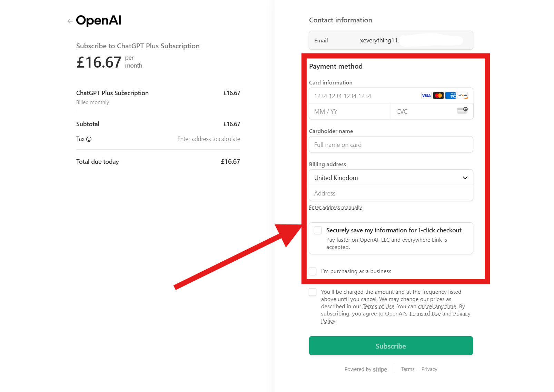Click the cancel any time link
The height and width of the screenshot is (392, 554).
pos(437,306)
